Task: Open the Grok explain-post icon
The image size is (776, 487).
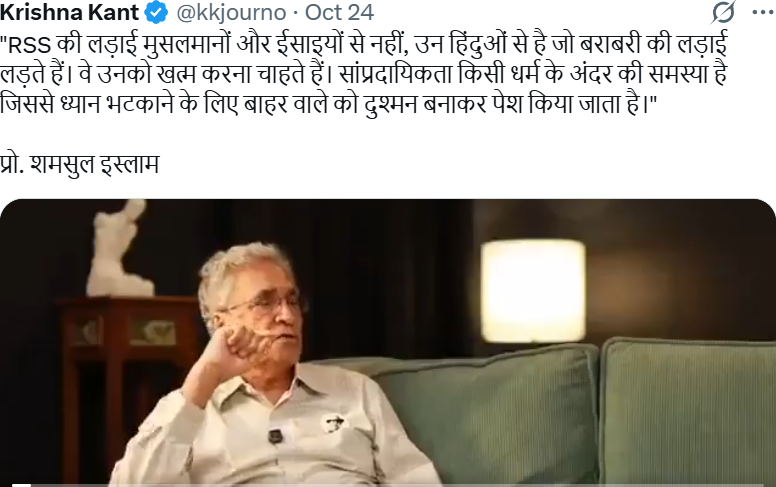Action: coord(723,12)
